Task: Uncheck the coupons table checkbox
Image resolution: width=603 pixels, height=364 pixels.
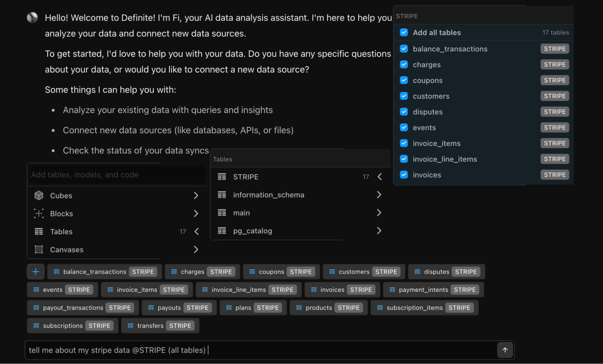Action: pos(404,80)
